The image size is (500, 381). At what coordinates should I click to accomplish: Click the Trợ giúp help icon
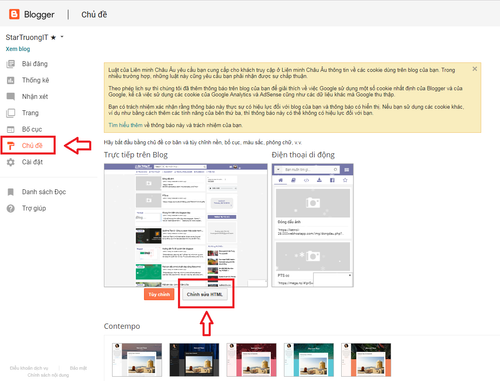click(11, 208)
